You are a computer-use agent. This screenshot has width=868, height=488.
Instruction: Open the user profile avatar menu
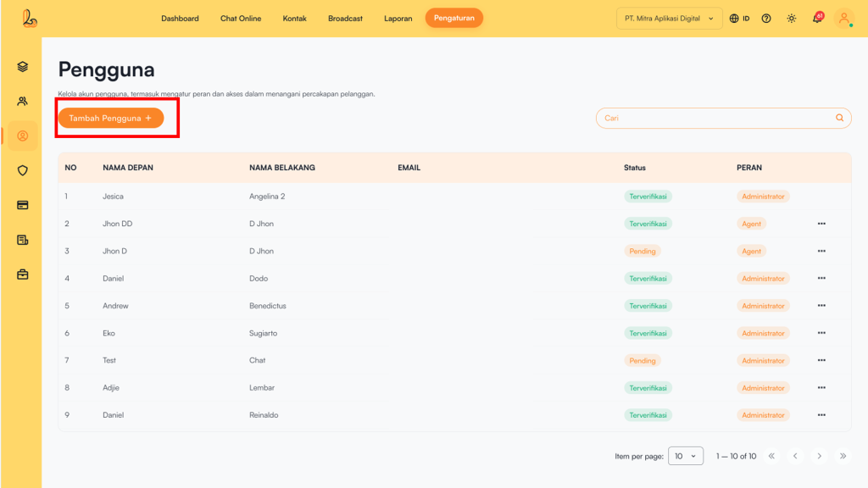844,19
